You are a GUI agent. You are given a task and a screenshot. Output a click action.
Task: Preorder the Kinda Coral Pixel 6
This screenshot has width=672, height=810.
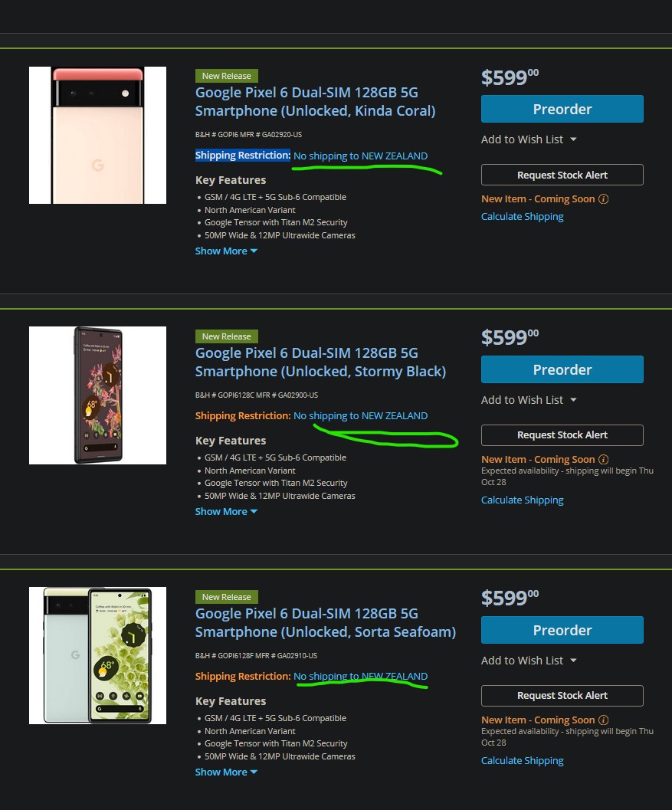[x=562, y=109]
